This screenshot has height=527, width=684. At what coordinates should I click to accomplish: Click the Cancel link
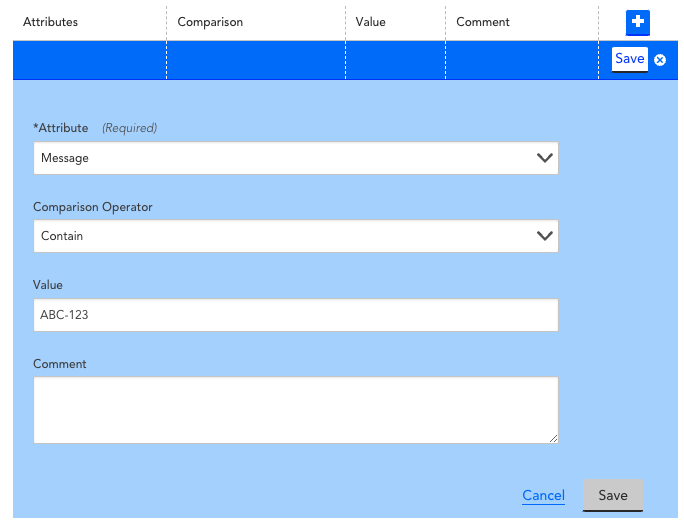(543, 495)
